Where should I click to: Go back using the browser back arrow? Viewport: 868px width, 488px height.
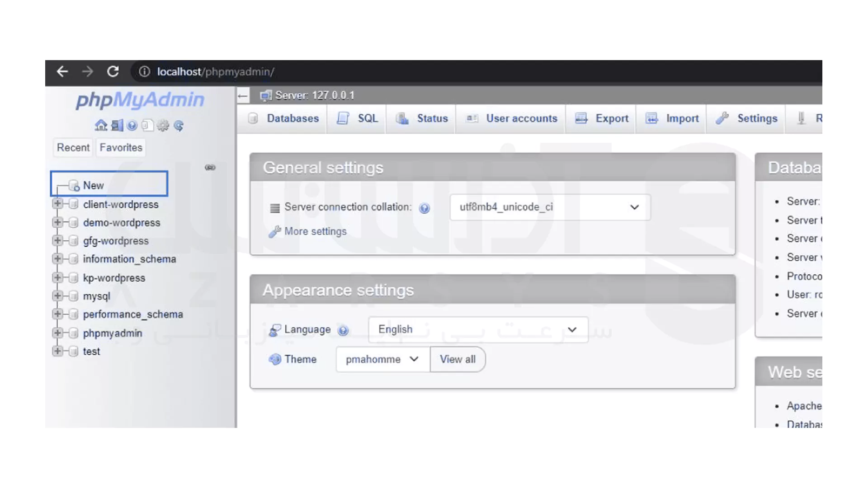[x=62, y=71]
